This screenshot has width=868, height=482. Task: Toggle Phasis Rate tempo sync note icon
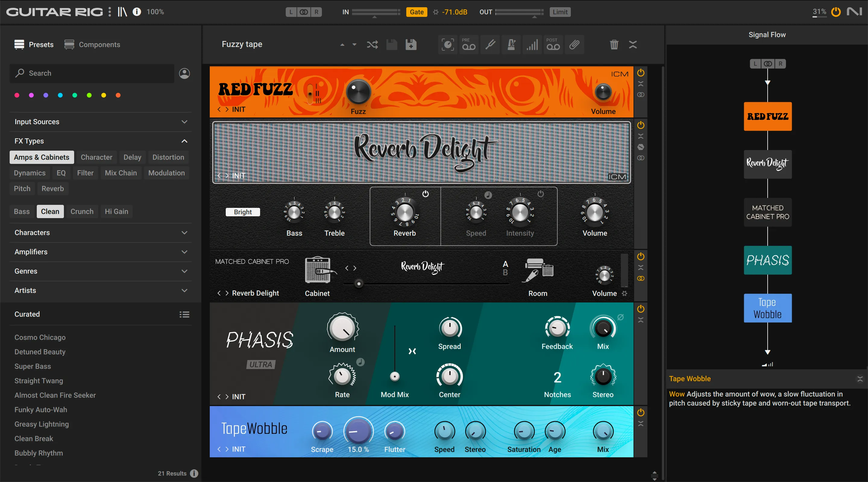point(360,362)
